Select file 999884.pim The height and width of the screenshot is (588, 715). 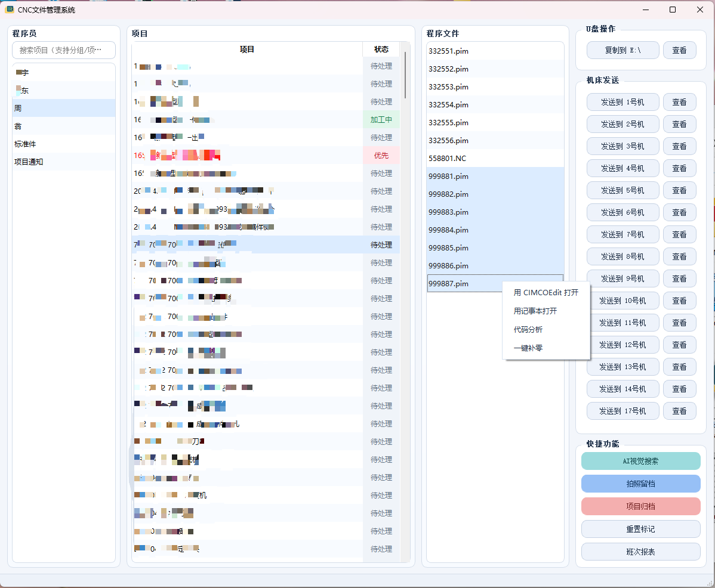(x=495, y=230)
